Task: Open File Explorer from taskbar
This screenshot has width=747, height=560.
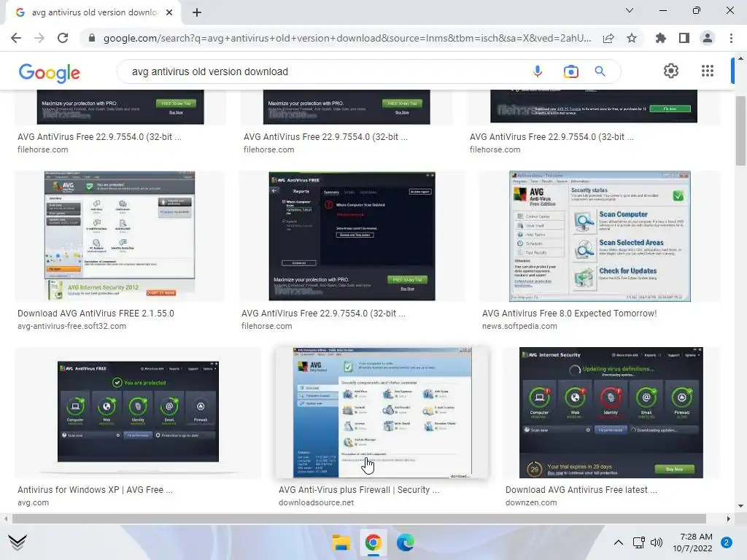Action: click(341, 542)
